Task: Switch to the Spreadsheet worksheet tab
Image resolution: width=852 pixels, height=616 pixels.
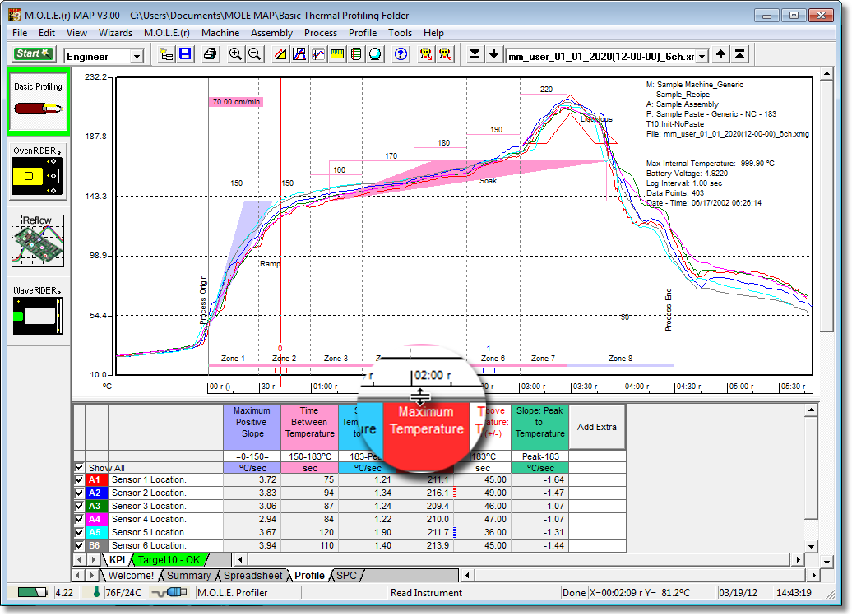Action: coord(253,575)
